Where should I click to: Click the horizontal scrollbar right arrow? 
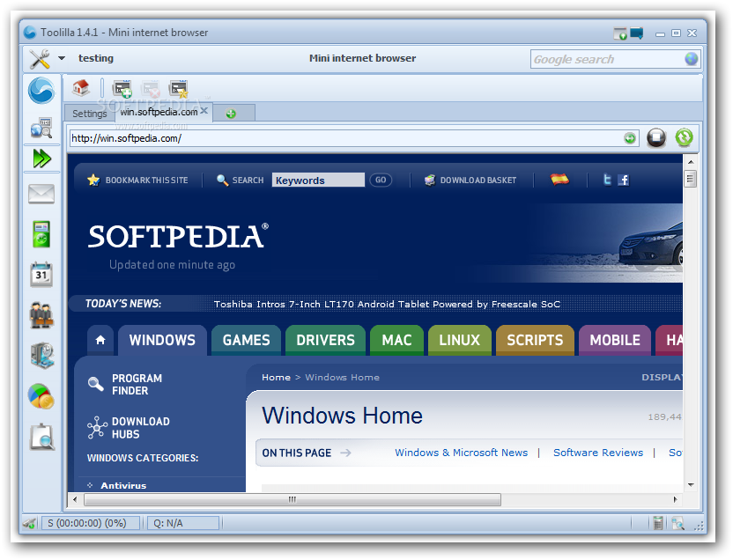(675, 500)
